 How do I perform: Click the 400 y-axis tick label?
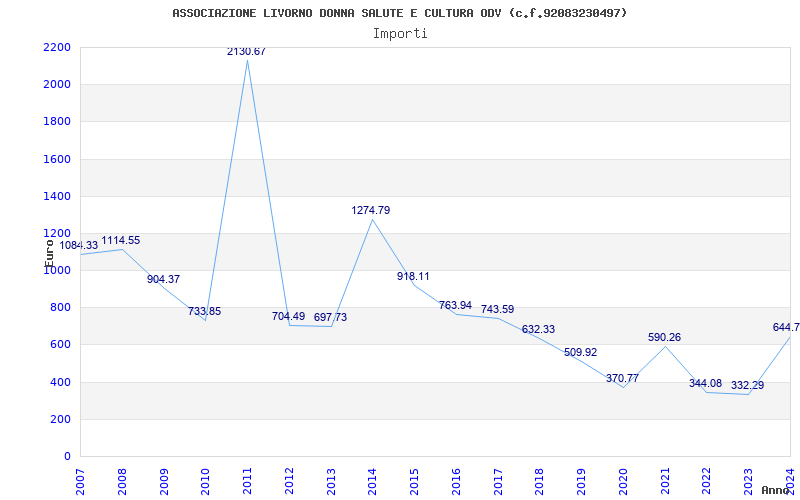(x=60, y=382)
